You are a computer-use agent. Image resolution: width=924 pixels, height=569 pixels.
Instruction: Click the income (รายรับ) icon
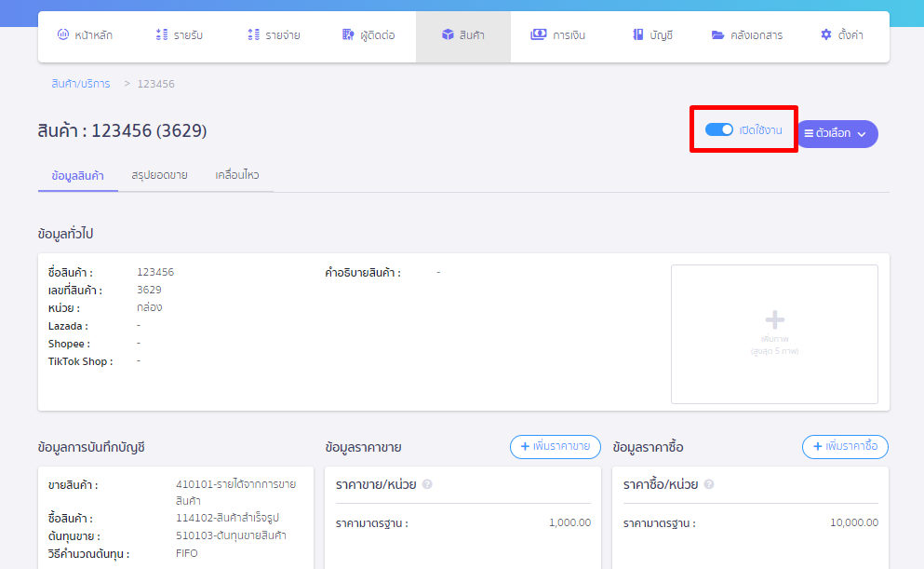click(x=161, y=35)
